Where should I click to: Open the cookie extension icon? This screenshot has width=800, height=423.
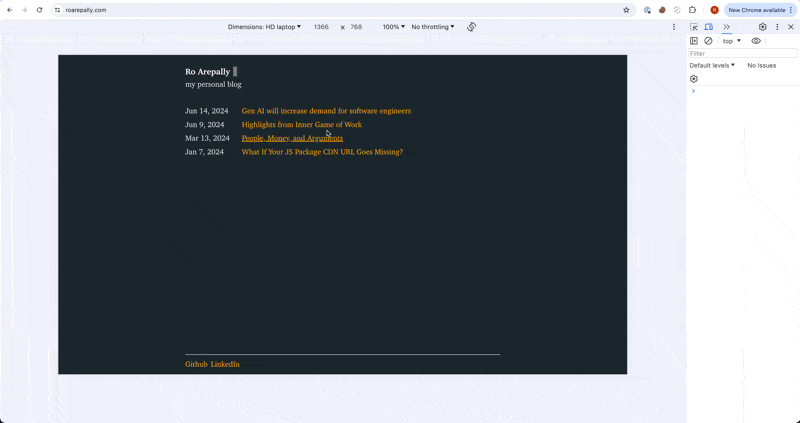(662, 10)
